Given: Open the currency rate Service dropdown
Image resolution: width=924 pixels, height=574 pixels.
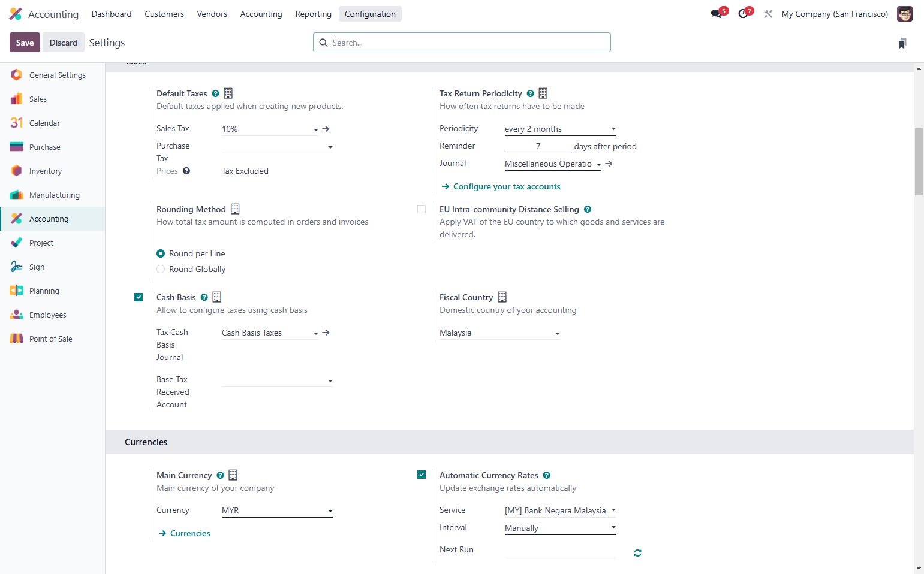Looking at the screenshot, I should click(x=561, y=510).
